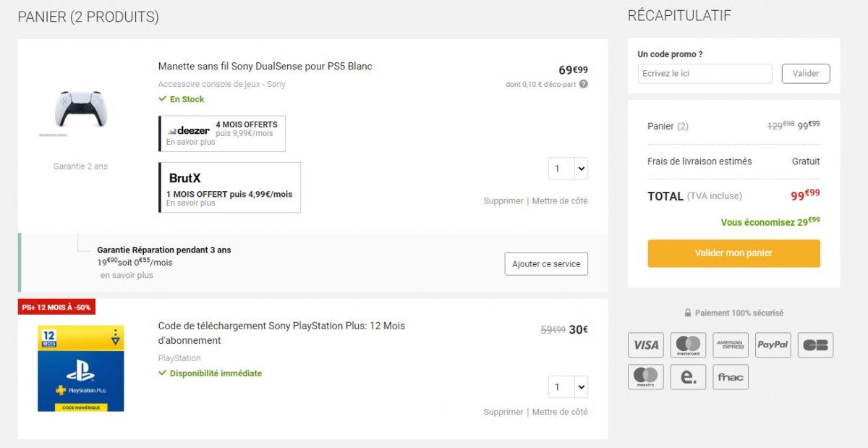Open BrutX En savoir plus link
Image resolution: width=868 pixels, height=448 pixels.
coord(190,203)
